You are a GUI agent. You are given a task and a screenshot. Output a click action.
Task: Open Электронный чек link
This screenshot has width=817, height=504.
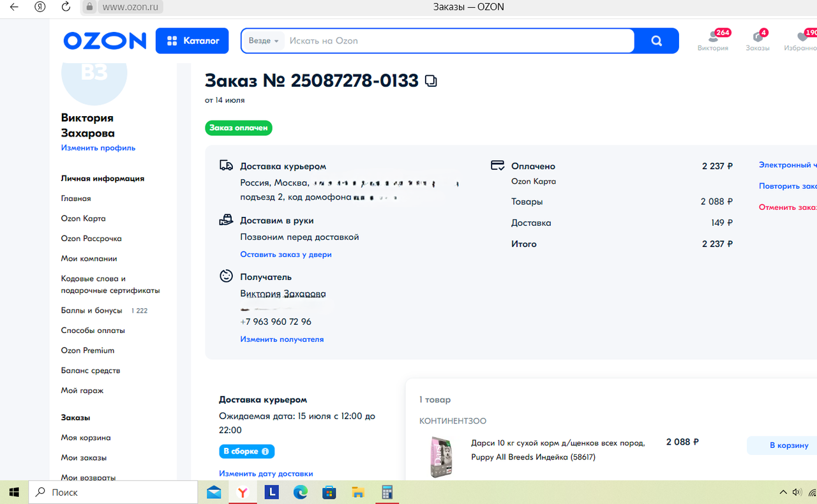[x=788, y=165]
